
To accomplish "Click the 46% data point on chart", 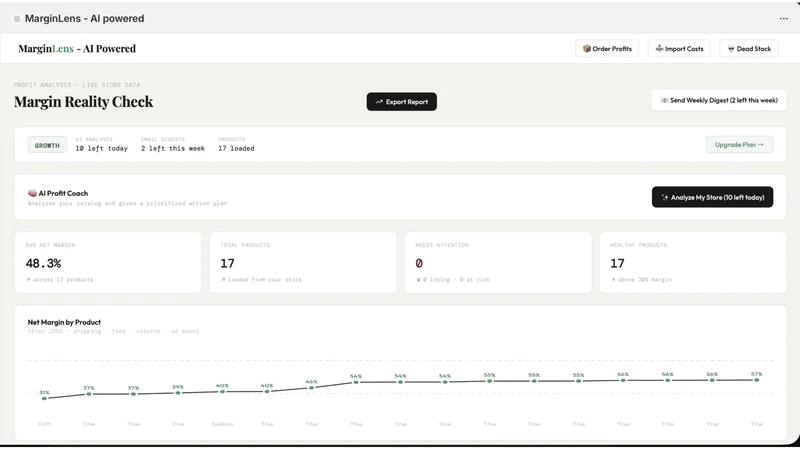I will point(311,388).
